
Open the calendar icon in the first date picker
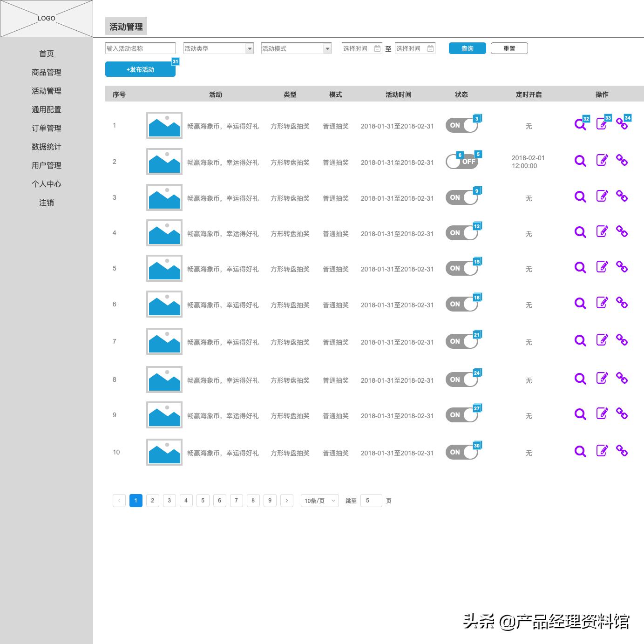pos(377,48)
